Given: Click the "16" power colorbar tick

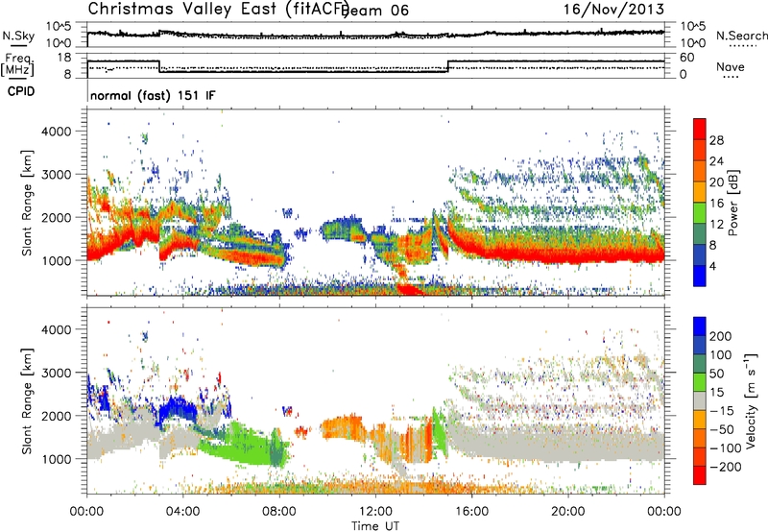Looking at the screenshot, I should 716,204.
